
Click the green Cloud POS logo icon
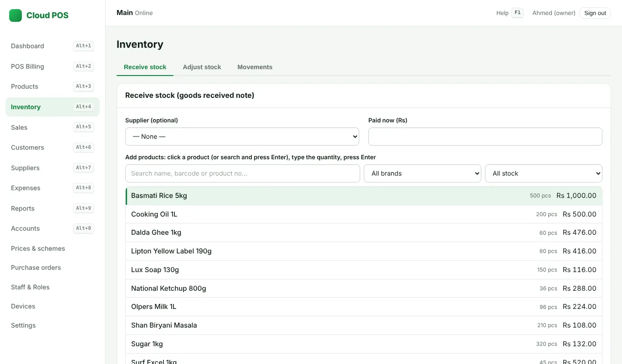[x=15, y=15]
